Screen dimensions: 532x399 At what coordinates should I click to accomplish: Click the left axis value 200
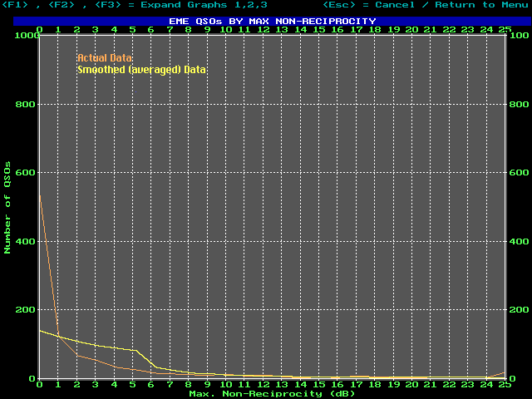click(x=26, y=310)
